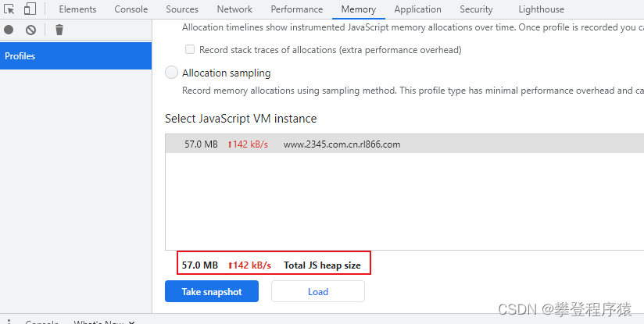Screen dimensions: 644x324
Task: Select the Security tab
Action: [476, 9]
